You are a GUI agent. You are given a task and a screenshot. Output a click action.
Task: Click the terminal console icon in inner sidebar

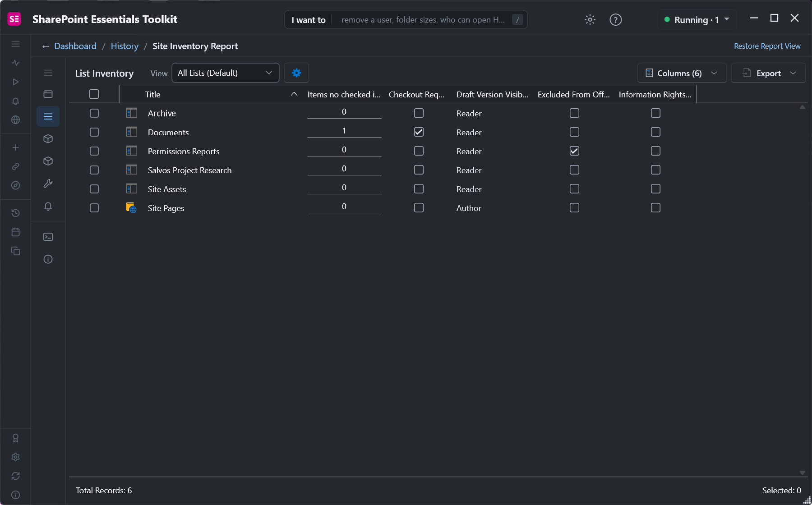tap(48, 237)
